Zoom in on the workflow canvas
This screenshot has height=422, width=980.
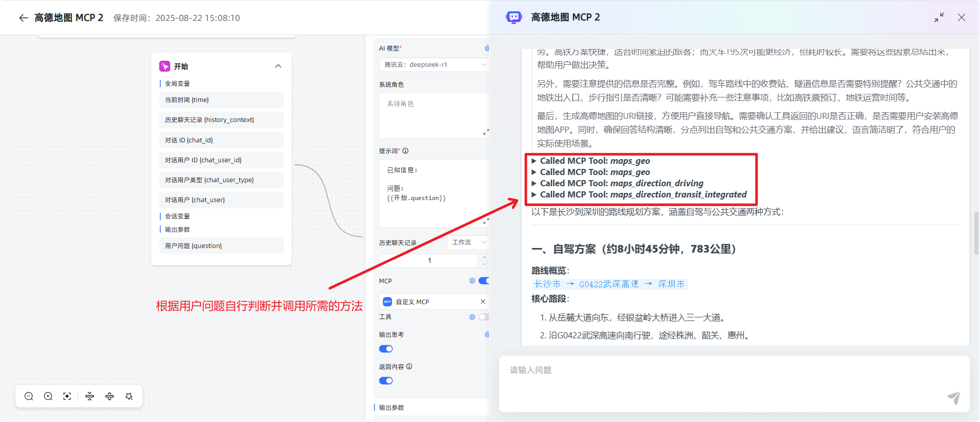48,396
